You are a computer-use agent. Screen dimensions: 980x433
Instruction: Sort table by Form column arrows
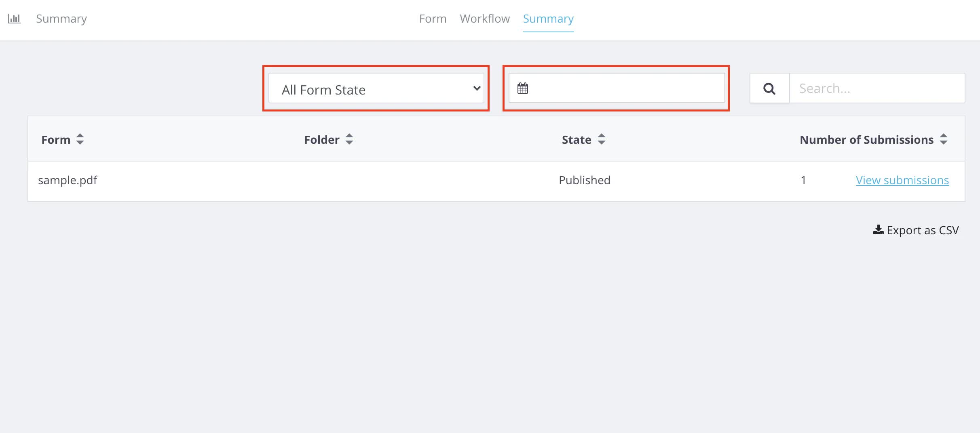(x=80, y=139)
